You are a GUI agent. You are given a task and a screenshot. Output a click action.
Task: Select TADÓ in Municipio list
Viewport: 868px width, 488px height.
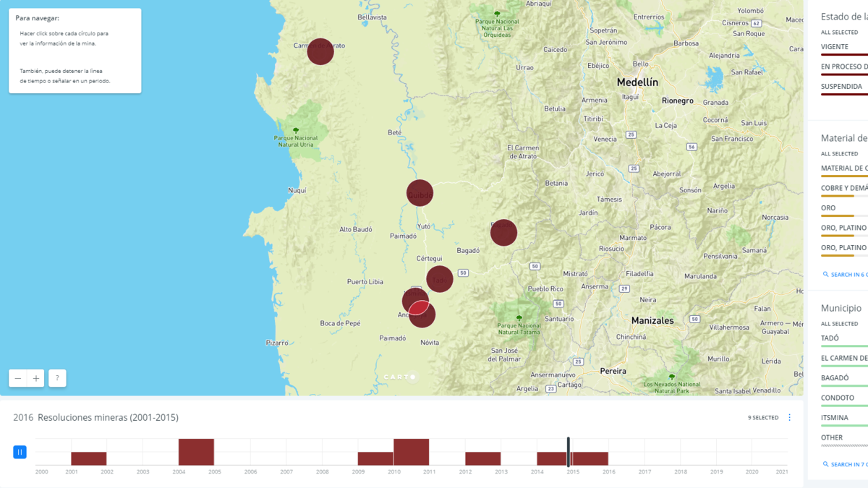click(x=830, y=338)
